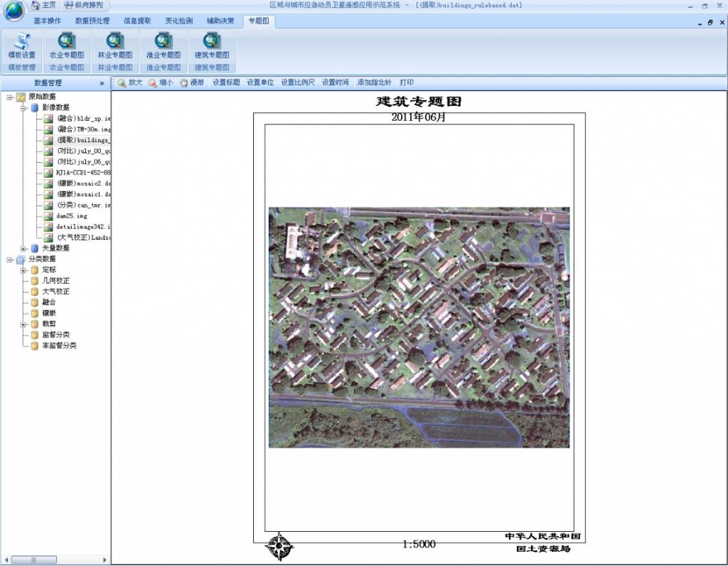
Task: Click the scrollbar right arrow in data panel
Action: coord(105,560)
